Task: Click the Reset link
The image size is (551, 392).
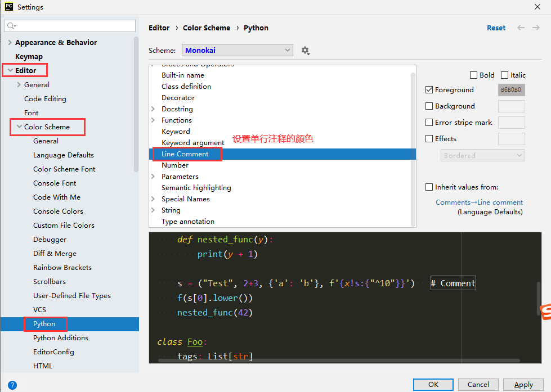Action: click(x=496, y=28)
